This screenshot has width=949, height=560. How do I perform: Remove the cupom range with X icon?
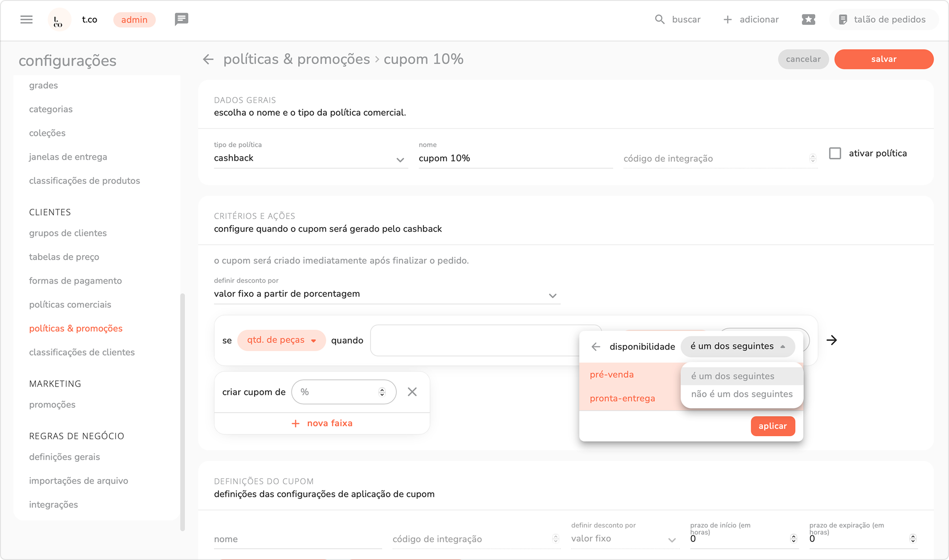[x=412, y=392]
